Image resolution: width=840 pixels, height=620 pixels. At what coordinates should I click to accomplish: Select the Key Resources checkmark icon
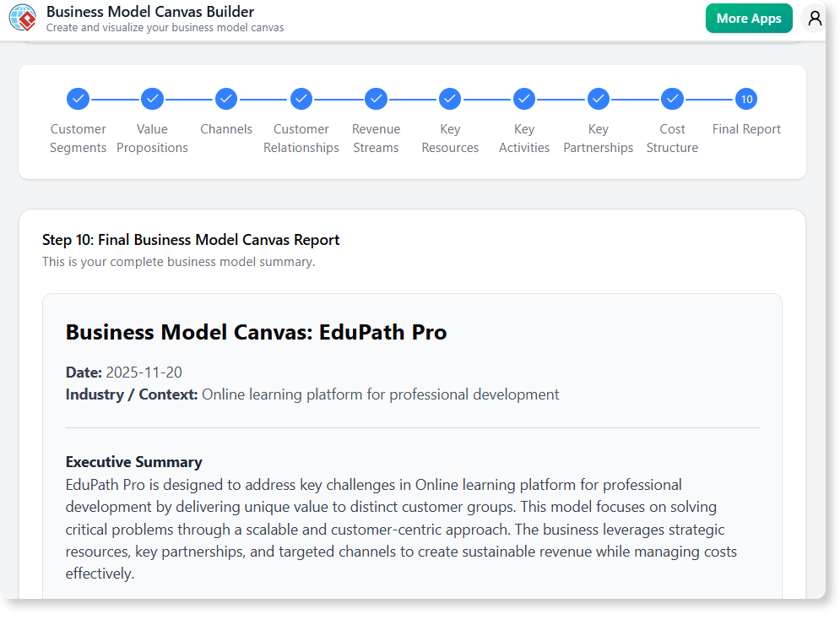click(449, 99)
